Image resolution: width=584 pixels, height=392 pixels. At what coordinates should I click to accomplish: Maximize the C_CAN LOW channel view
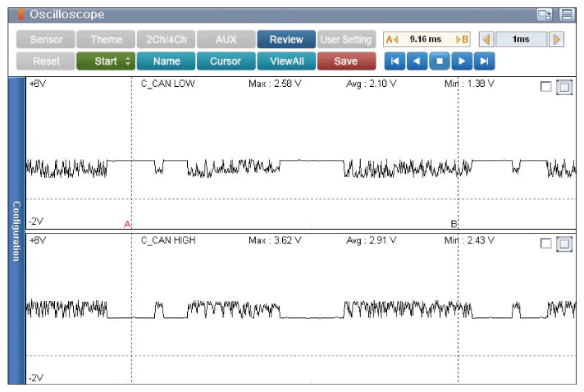(563, 88)
